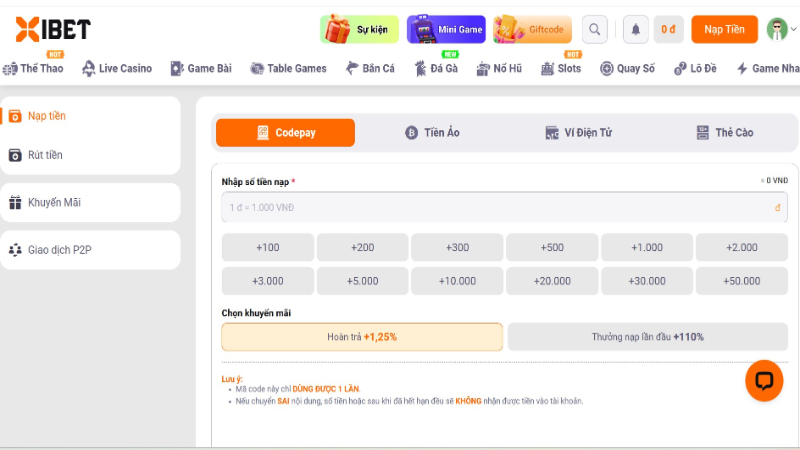
Task: Switch to Codepay tab
Action: point(285,133)
